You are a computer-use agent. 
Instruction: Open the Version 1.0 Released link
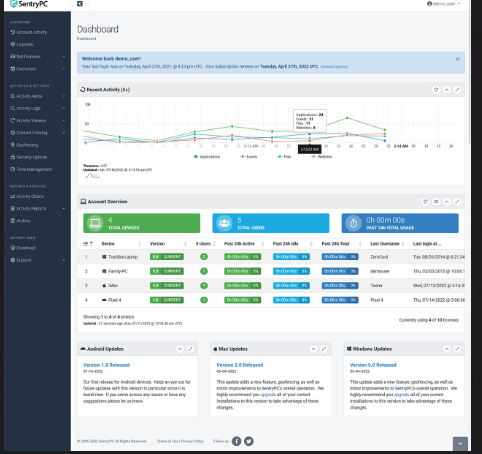pos(106,365)
